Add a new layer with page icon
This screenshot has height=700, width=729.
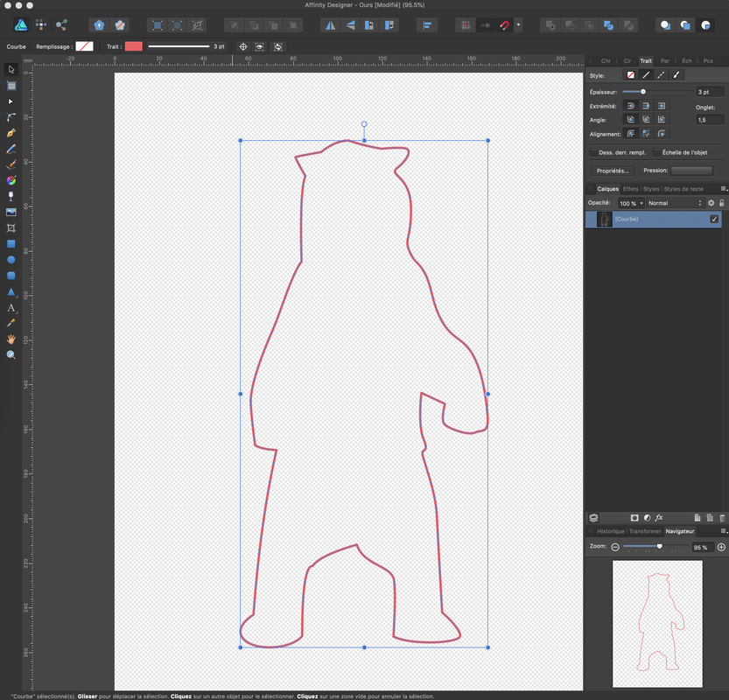tap(697, 518)
